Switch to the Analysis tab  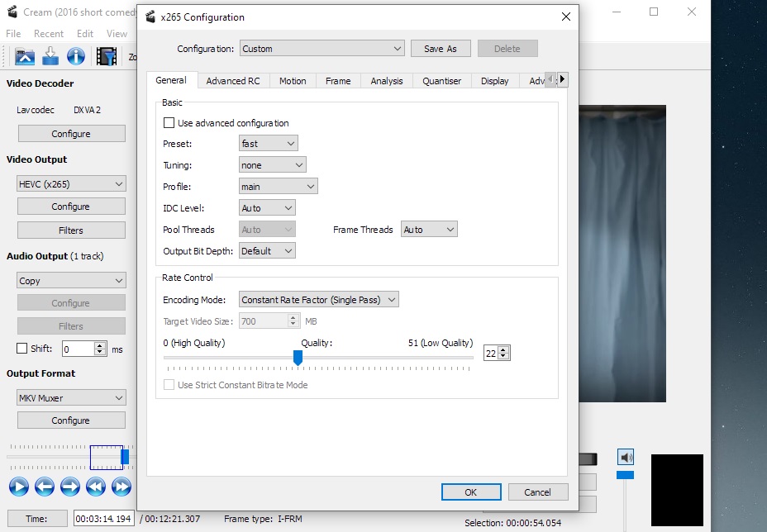coord(387,81)
